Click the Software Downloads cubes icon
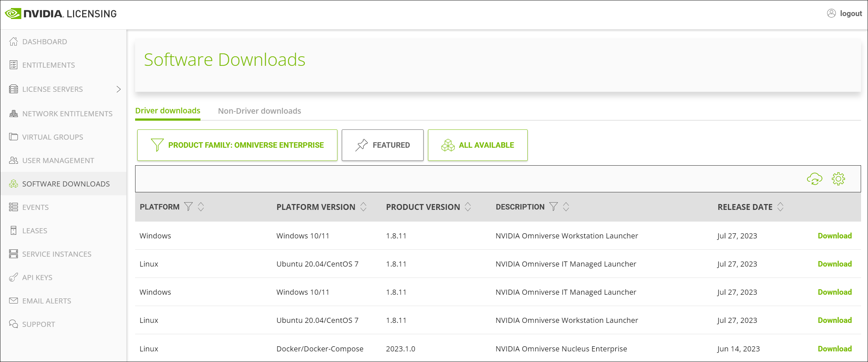The image size is (868, 362). pyautogui.click(x=14, y=184)
